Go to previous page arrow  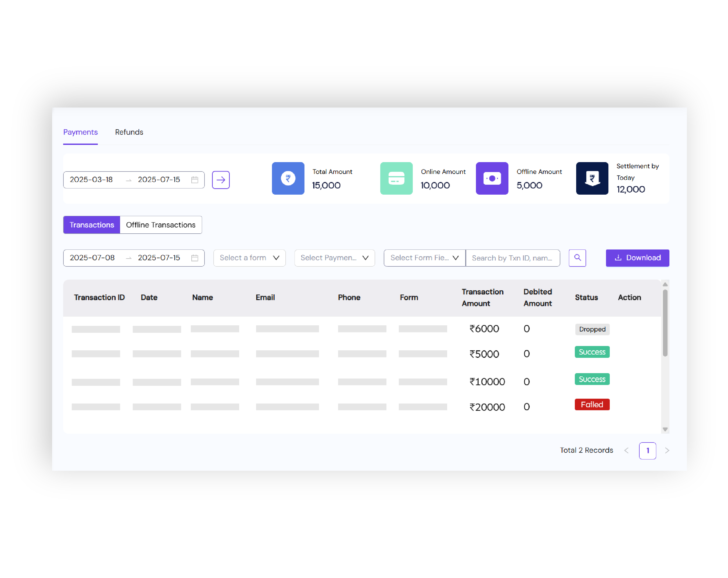tap(626, 450)
